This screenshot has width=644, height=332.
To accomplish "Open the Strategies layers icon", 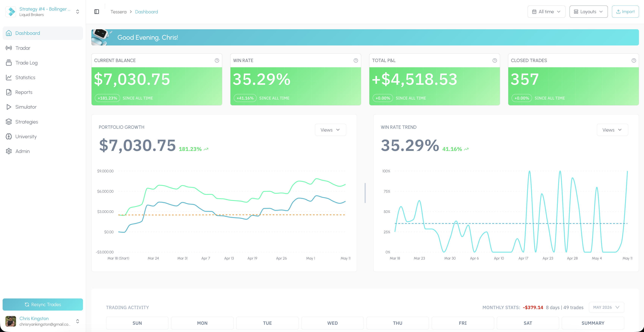I will point(9,122).
